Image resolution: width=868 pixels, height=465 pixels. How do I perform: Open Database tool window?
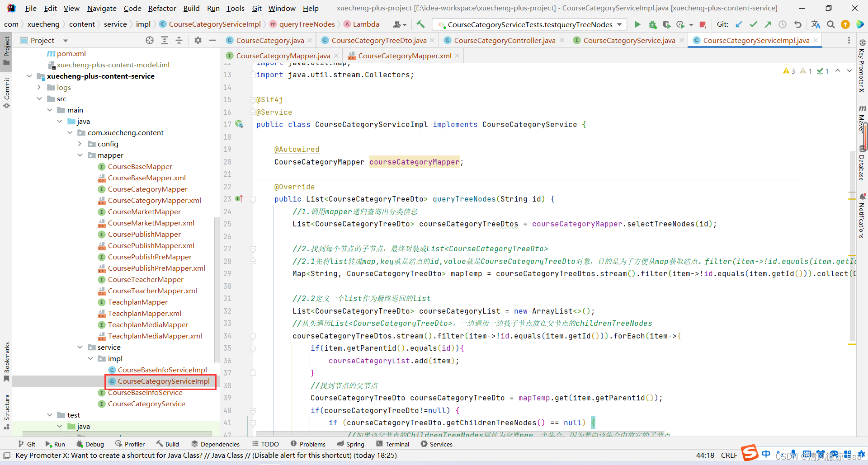[862, 163]
